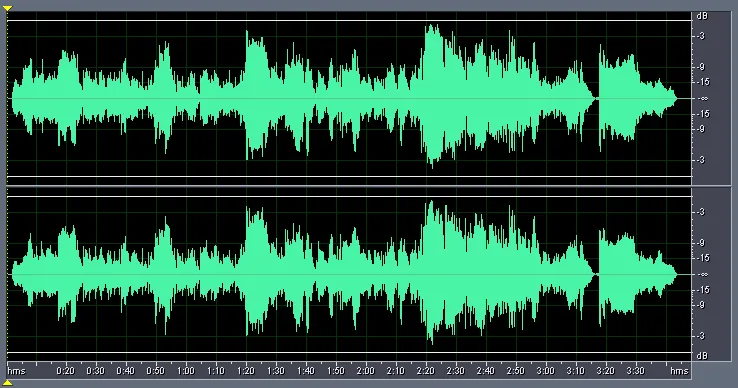Click the lower channel waveform display
This screenshot has height=388, width=738.
[349, 275]
